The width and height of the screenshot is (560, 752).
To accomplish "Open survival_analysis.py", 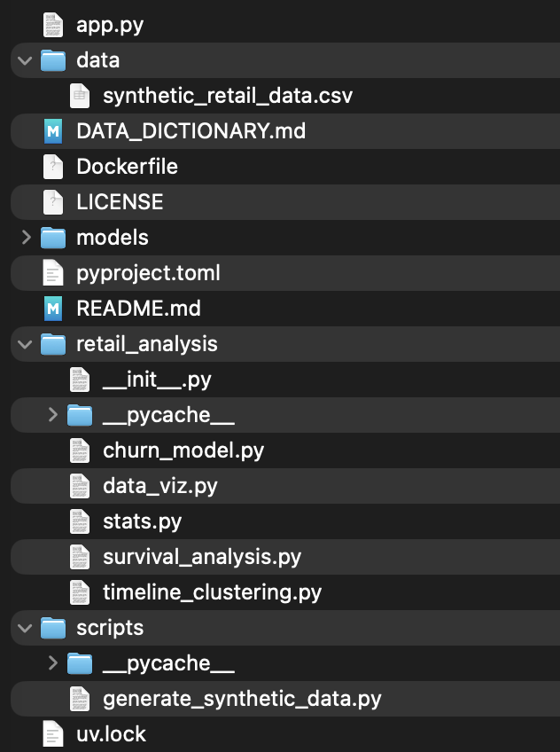I will click(x=201, y=557).
